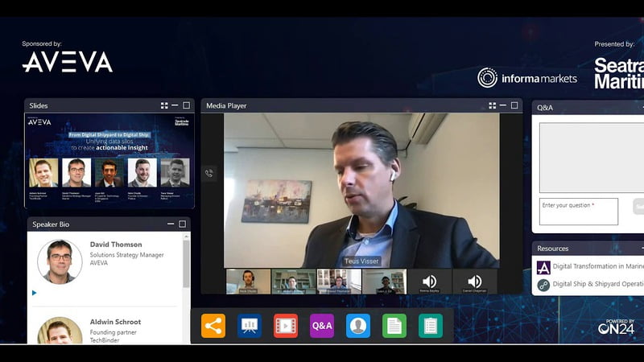Open the Slides widget from the dock
This screenshot has height=362, width=644.
[x=250, y=326]
